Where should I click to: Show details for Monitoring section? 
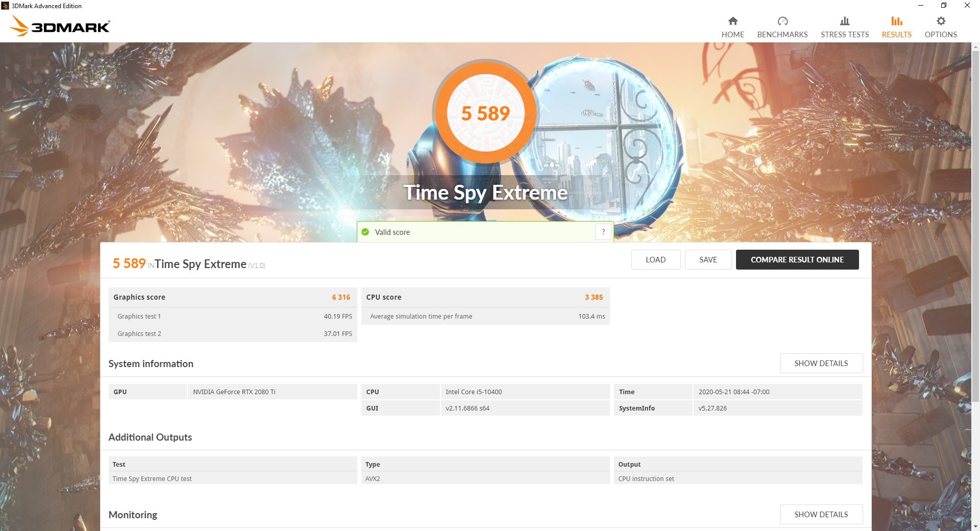tap(821, 514)
